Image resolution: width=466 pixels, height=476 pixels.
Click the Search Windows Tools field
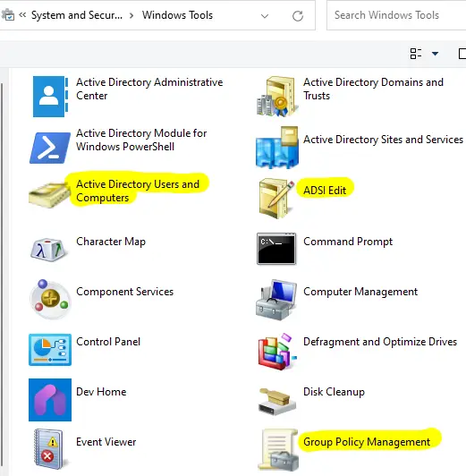397,15
